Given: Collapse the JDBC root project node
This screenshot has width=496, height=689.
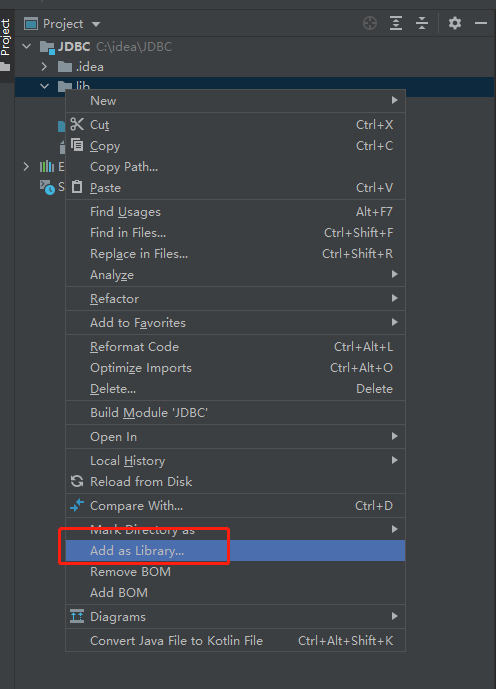Looking at the screenshot, I should [x=27, y=46].
